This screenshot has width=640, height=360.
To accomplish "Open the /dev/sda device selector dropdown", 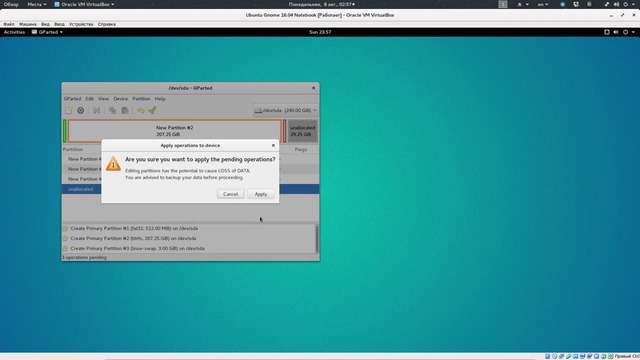I will pos(285,110).
